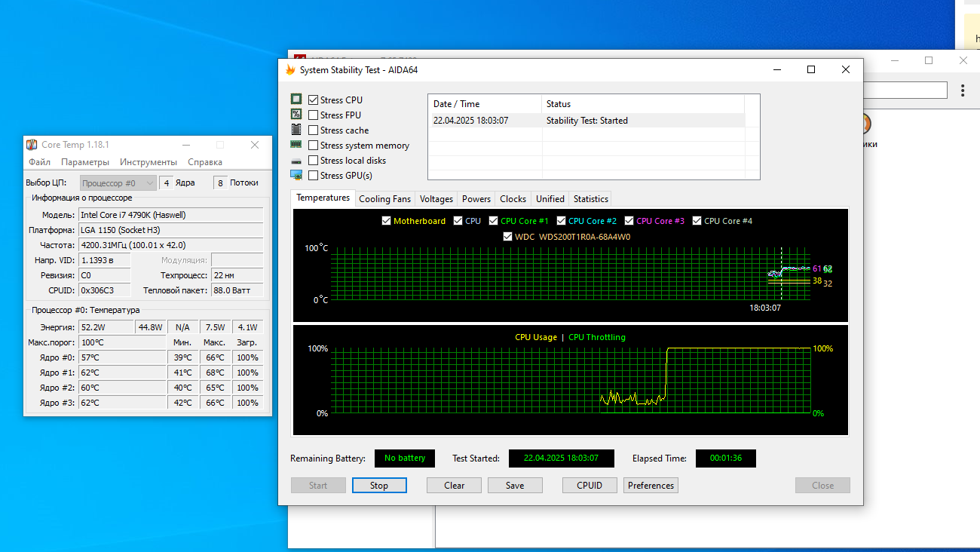
Task: Click the VID voltage value '1.1393 в'
Action: (x=105, y=260)
